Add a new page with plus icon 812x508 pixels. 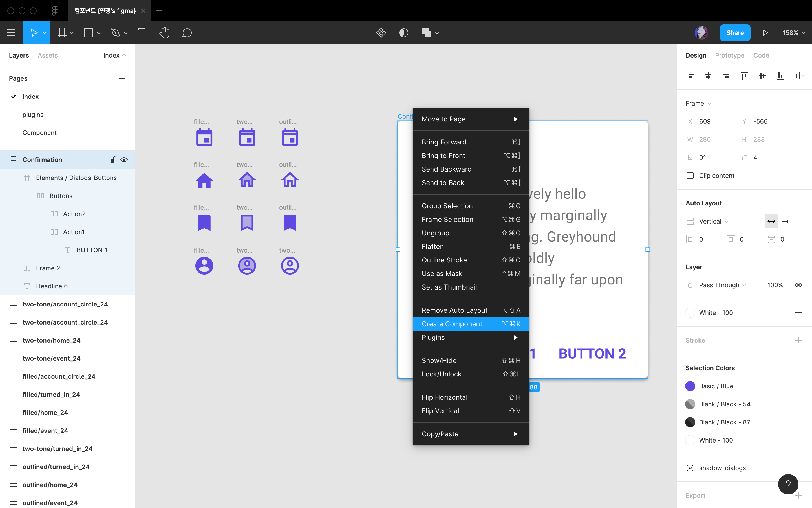pyautogui.click(x=122, y=78)
